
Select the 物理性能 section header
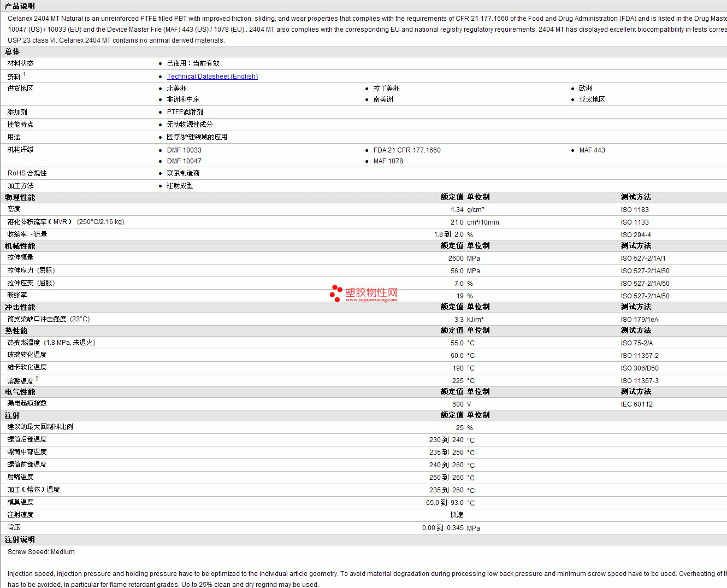click(20, 197)
